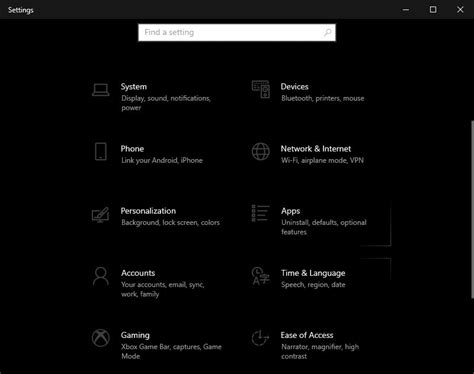Click the search magnifier icon
474x374 pixels.
(x=328, y=32)
